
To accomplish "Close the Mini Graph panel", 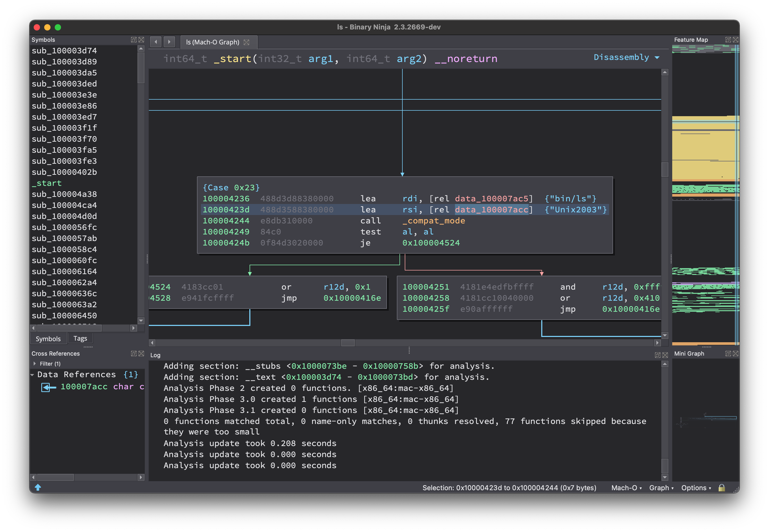I will click(x=735, y=353).
